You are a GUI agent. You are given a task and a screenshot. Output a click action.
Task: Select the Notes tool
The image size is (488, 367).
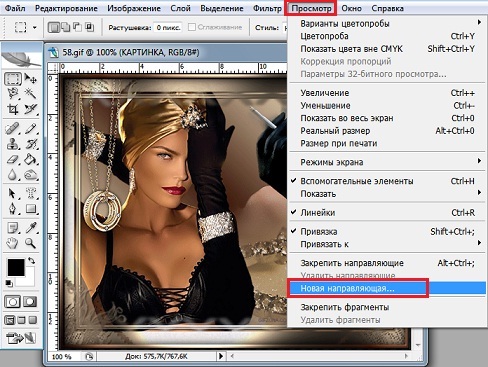pos(13,228)
